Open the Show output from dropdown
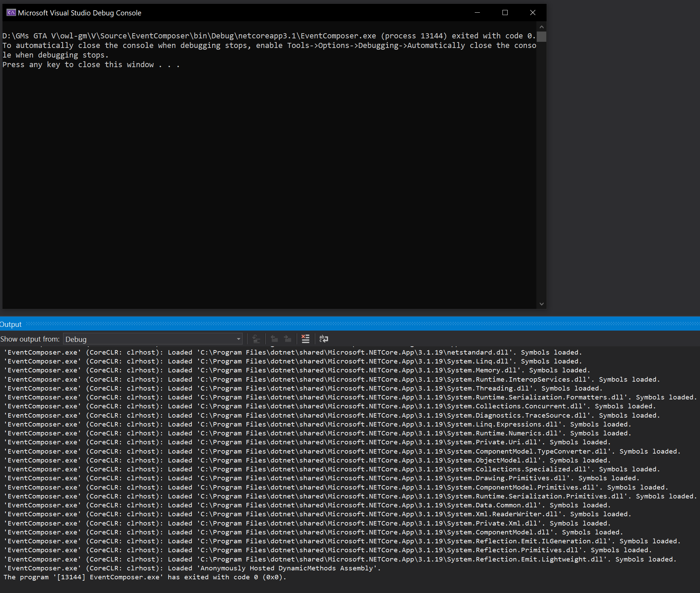 [238, 339]
